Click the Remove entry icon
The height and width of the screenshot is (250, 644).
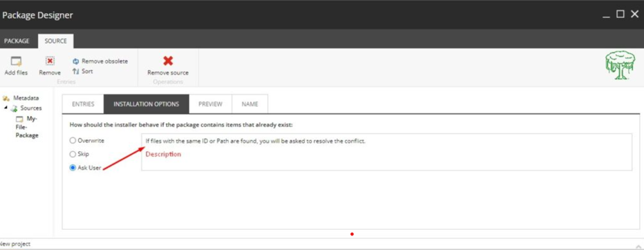(x=50, y=61)
